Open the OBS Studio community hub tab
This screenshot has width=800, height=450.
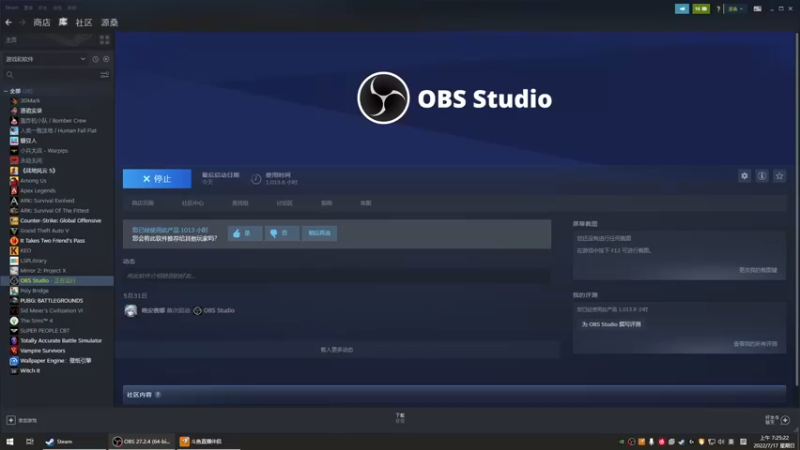point(193,203)
